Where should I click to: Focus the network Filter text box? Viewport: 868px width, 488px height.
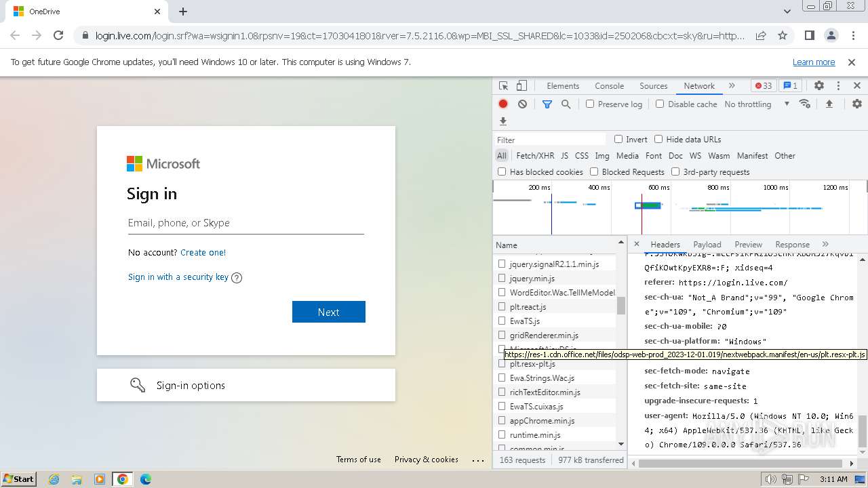point(551,140)
